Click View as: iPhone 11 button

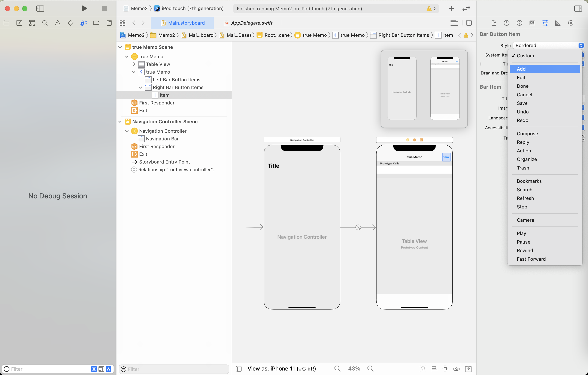click(281, 368)
